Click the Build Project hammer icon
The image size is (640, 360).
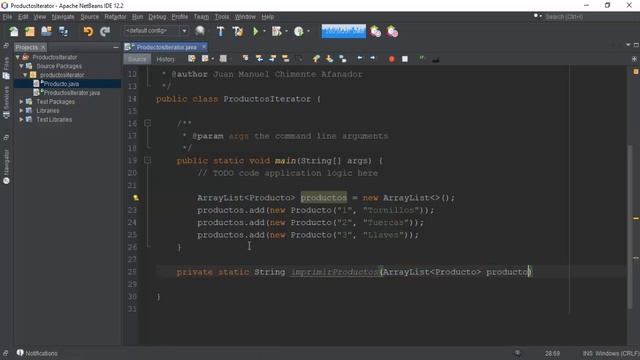[x=220, y=31]
